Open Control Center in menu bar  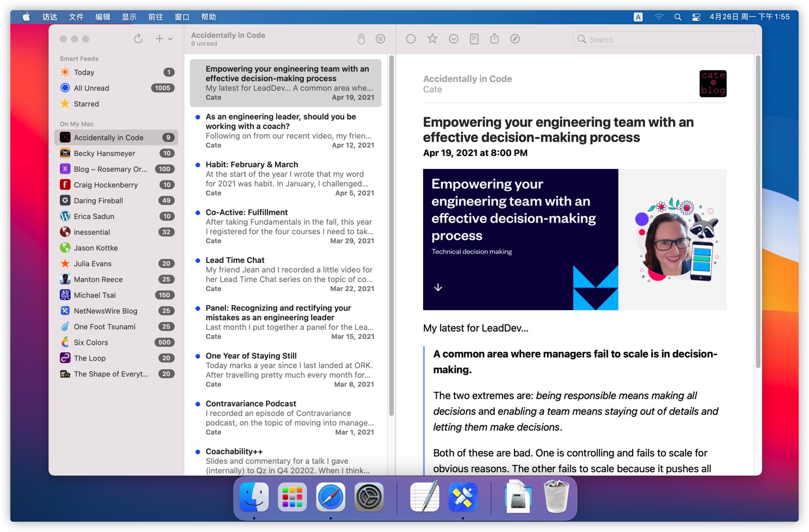tap(696, 17)
